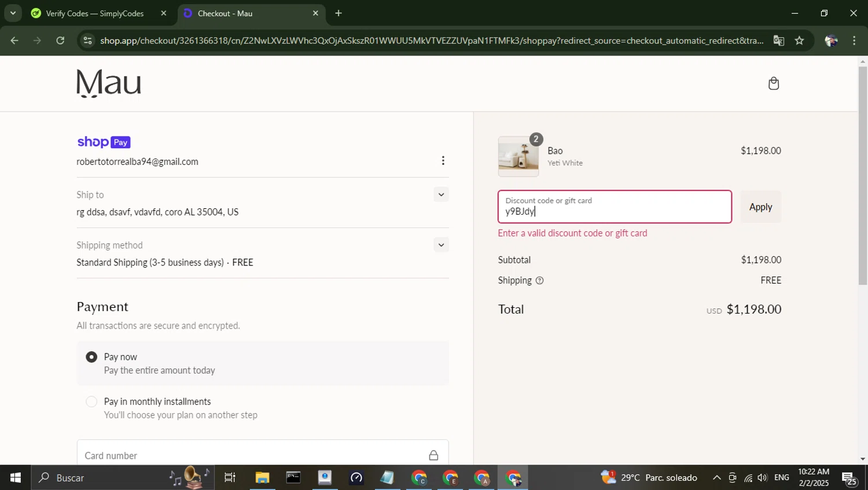This screenshot has width=868, height=490.
Task: View site information icon in address bar
Action: [x=87, y=40]
